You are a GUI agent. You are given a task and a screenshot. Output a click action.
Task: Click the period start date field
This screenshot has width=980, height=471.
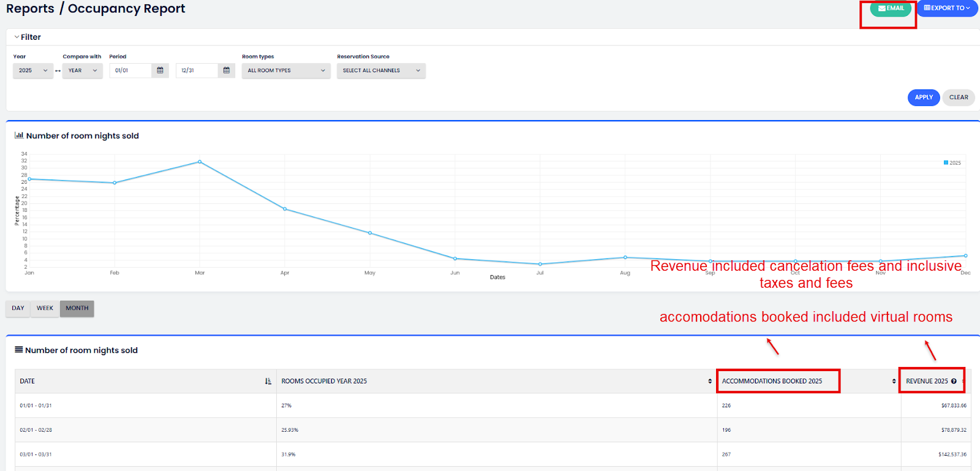(130, 70)
